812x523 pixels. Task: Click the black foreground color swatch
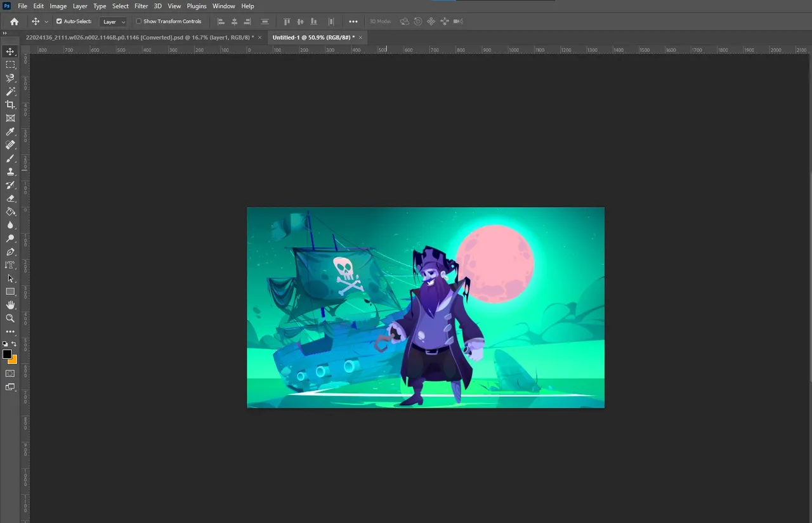point(6,354)
